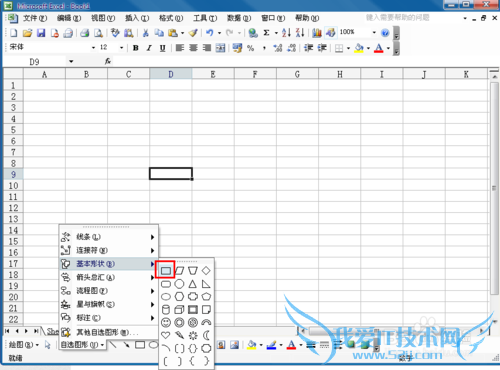Open the Block Arrows submenu
Viewport: 500px width, 370px height.
point(108,277)
